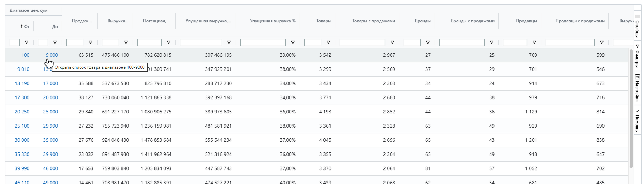The width and height of the screenshot is (644, 184).
Task: Open price range link 20 250
Action: pyautogui.click(x=22, y=112)
